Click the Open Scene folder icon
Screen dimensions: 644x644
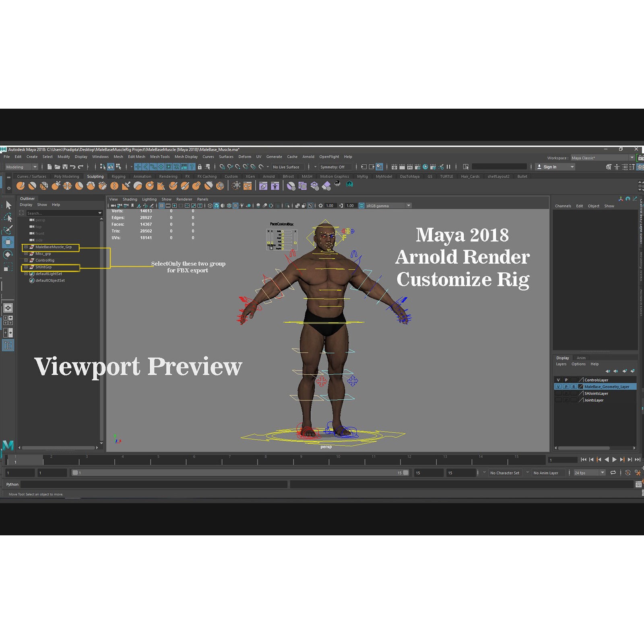pyautogui.click(x=57, y=167)
